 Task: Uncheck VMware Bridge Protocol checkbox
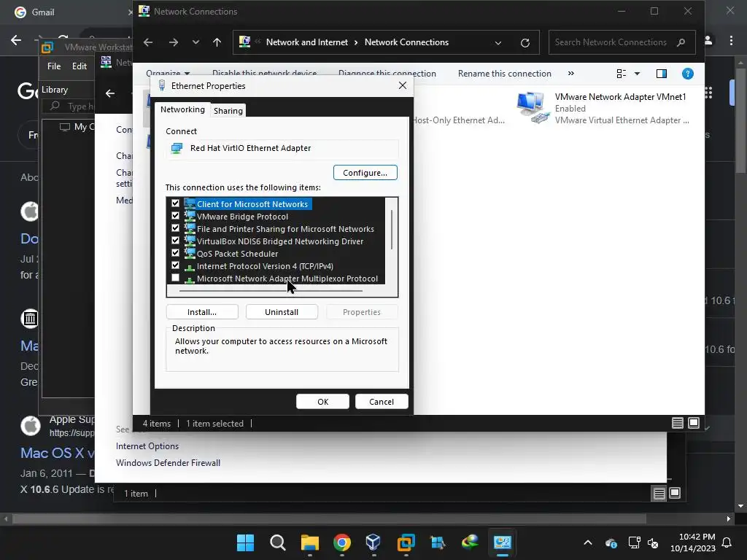[175, 216]
